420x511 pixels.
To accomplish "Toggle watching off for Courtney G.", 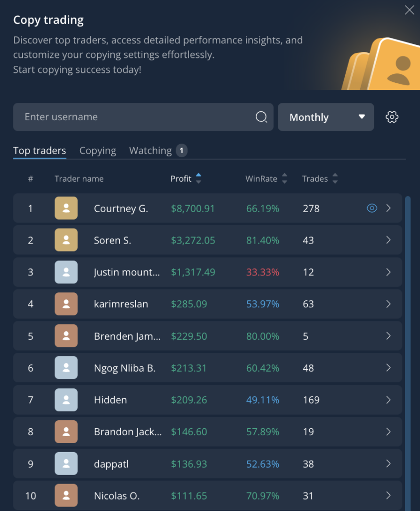I will [x=372, y=208].
